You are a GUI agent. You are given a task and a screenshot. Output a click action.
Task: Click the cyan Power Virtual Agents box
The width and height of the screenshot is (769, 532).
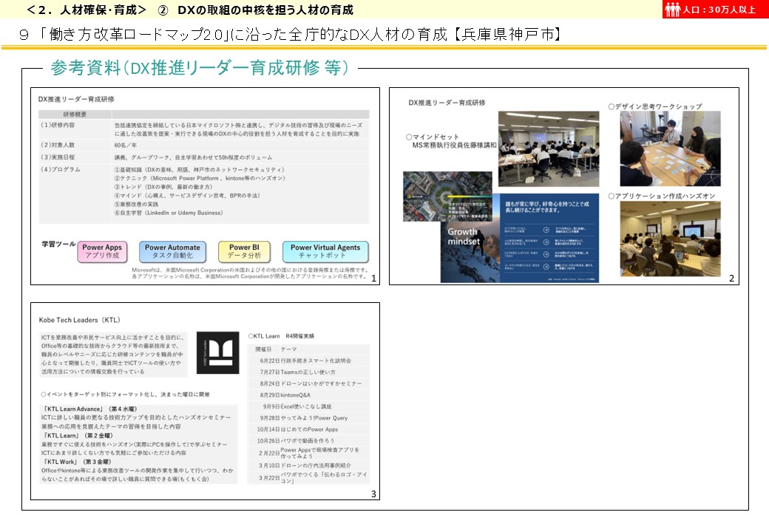point(325,251)
